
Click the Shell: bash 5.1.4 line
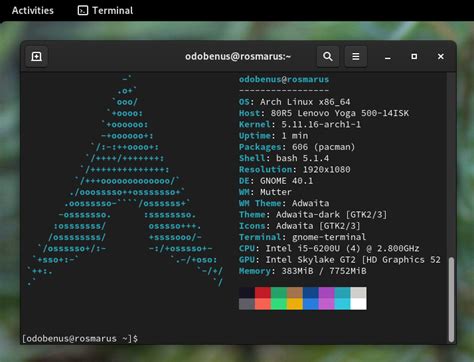pos(284,158)
